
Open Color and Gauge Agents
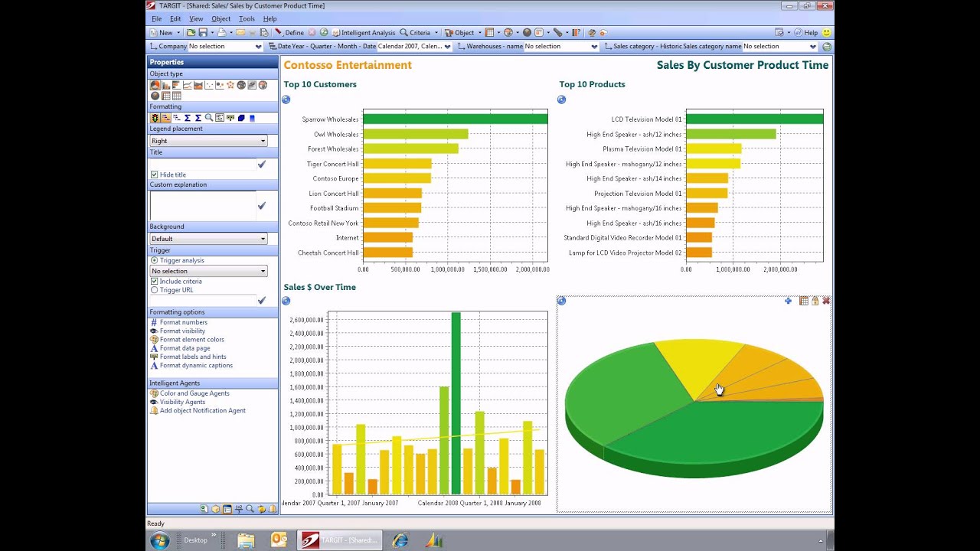click(194, 393)
